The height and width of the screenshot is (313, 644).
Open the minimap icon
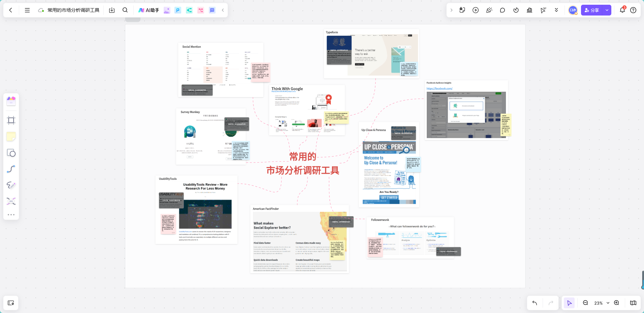633,303
